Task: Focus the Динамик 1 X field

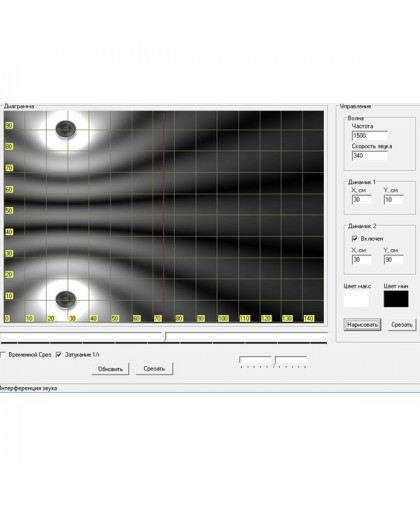Action: [x=361, y=200]
